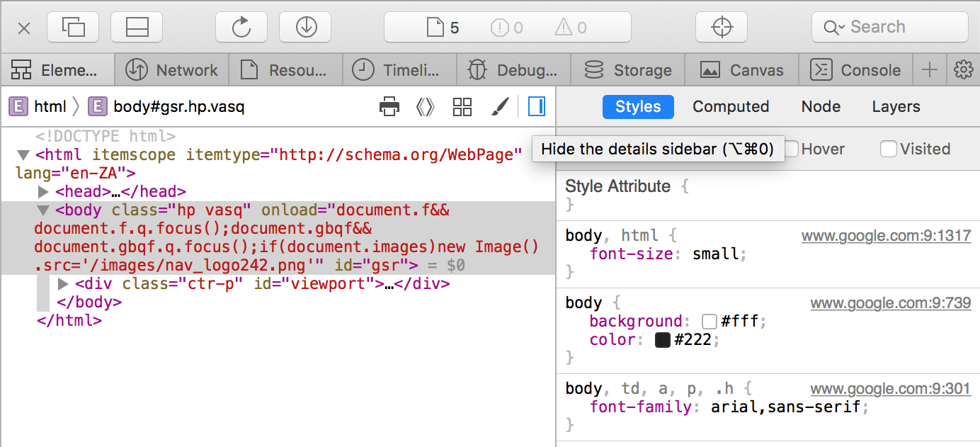Open source link www.google.com:9:301
Viewport: 980px width, 447px height.
pos(891,388)
